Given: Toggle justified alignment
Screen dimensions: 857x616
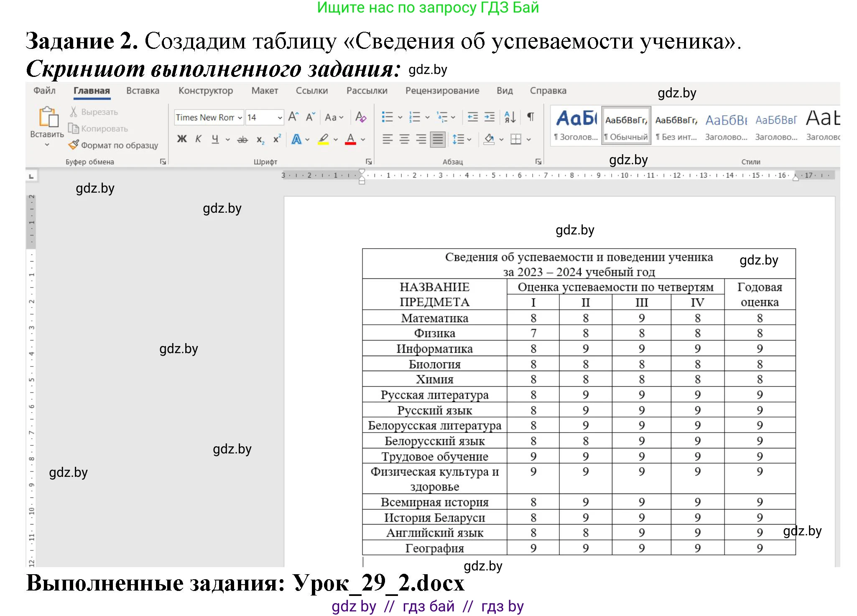Looking at the screenshot, I should click(x=438, y=139).
